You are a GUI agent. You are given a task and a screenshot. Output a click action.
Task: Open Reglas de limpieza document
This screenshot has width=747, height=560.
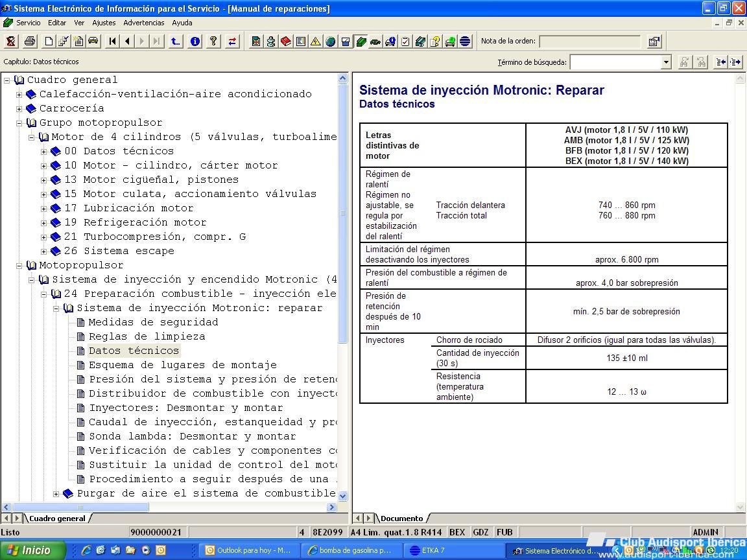[x=147, y=336]
